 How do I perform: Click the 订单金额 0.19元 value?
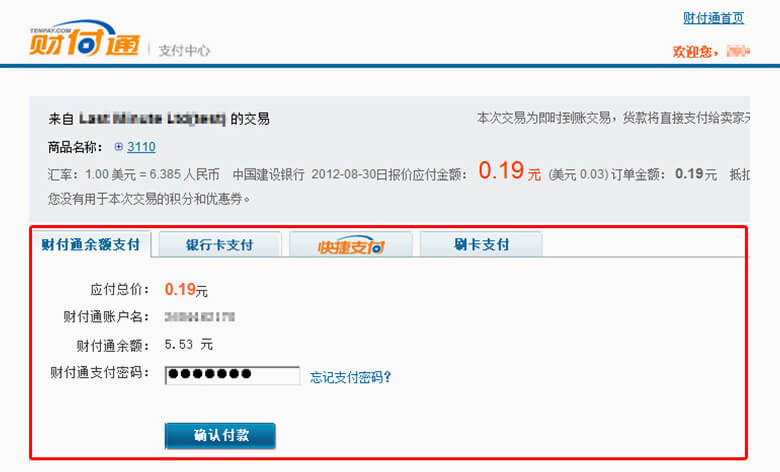tap(696, 174)
